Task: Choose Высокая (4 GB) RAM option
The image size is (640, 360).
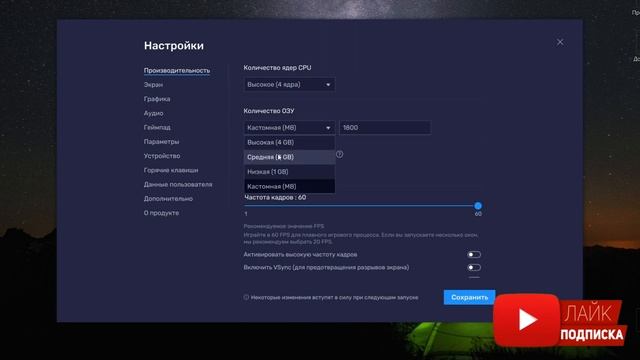Action: coord(289,142)
